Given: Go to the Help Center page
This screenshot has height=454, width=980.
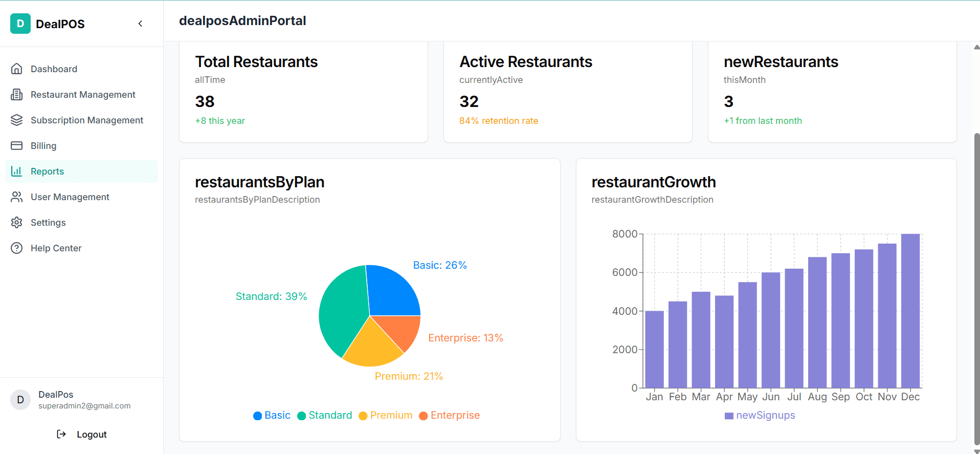Looking at the screenshot, I should [x=56, y=248].
